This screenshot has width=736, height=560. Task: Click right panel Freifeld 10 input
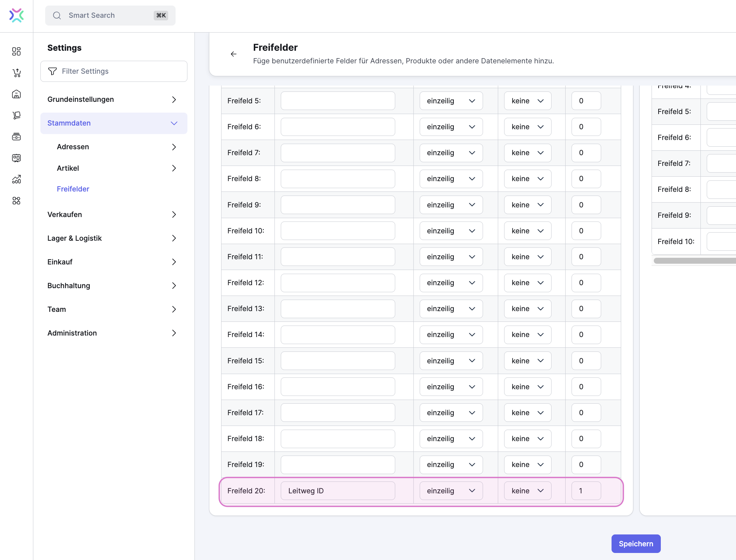[721, 241]
